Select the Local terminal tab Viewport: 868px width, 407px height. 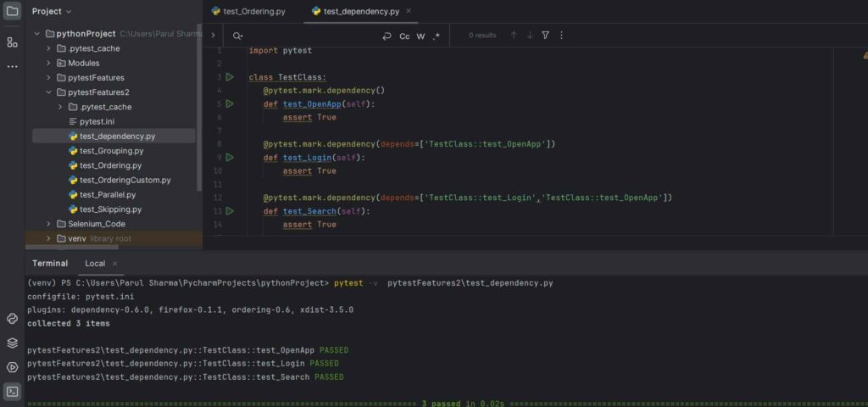pos(95,264)
